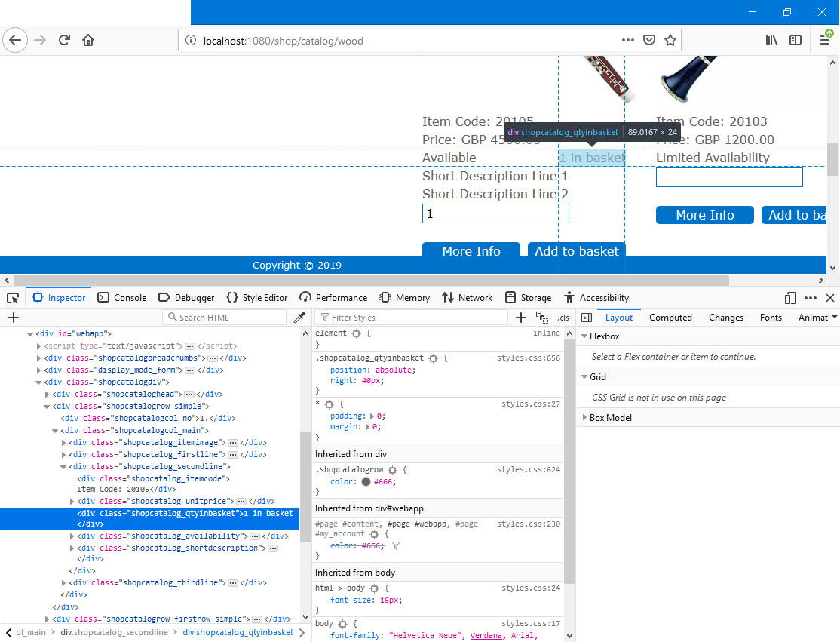Image resolution: width=840 pixels, height=642 pixels.
Task: Click the filter funnel beside overridden color
Action: (x=396, y=546)
